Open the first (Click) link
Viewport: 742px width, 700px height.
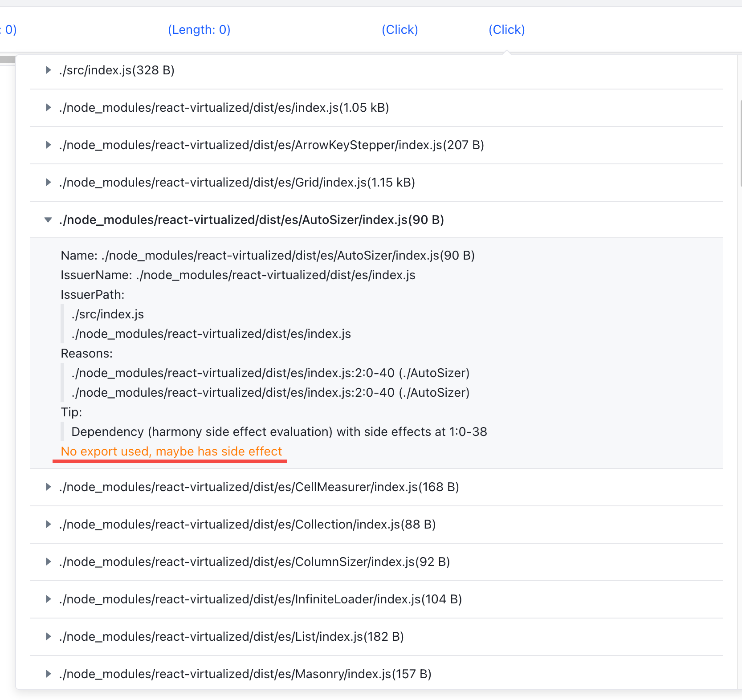click(400, 30)
